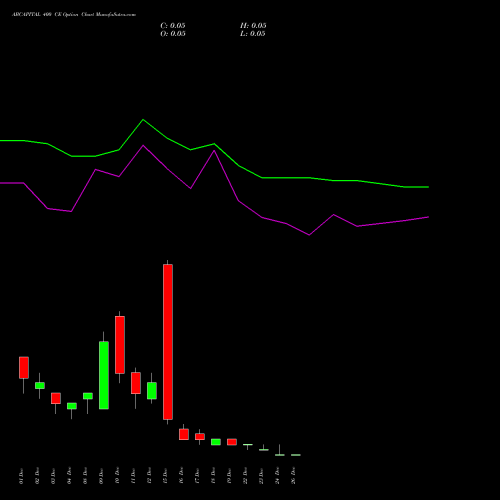Image resolution: width=500 pixels, height=500 pixels.
Task: Click the chart title text ABCAPITAL 400 CE Option Chart
Action: point(53,15)
